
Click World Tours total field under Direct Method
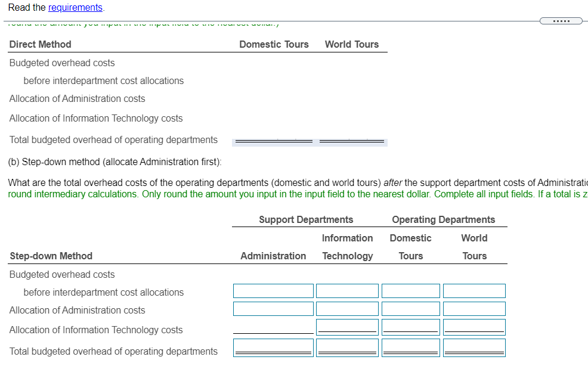(352, 141)
